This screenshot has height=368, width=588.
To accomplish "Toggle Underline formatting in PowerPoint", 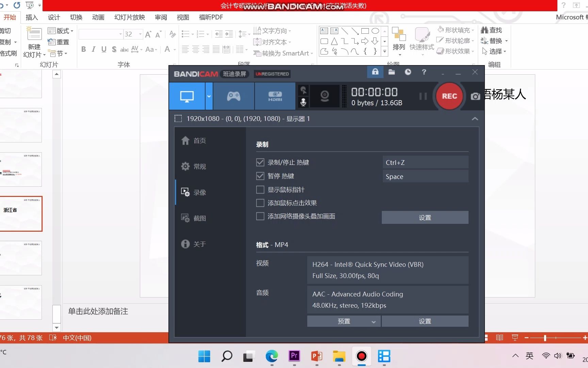I will 104,49.
